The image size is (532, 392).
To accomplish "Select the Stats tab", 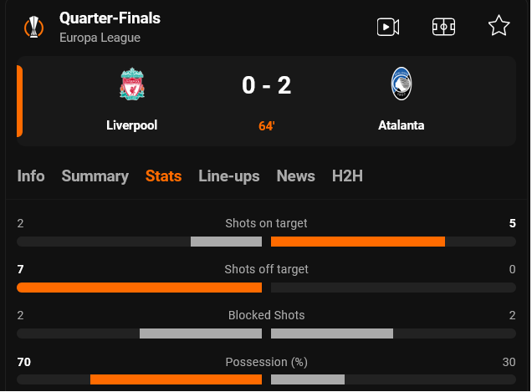I will pos(163,176).
